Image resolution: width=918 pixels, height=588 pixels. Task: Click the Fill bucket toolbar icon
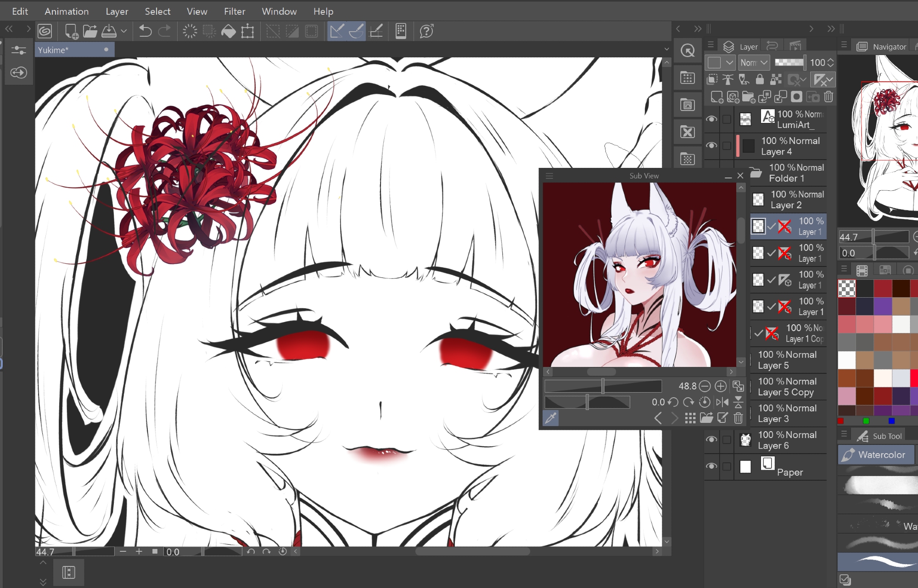(x=228, y=31)
